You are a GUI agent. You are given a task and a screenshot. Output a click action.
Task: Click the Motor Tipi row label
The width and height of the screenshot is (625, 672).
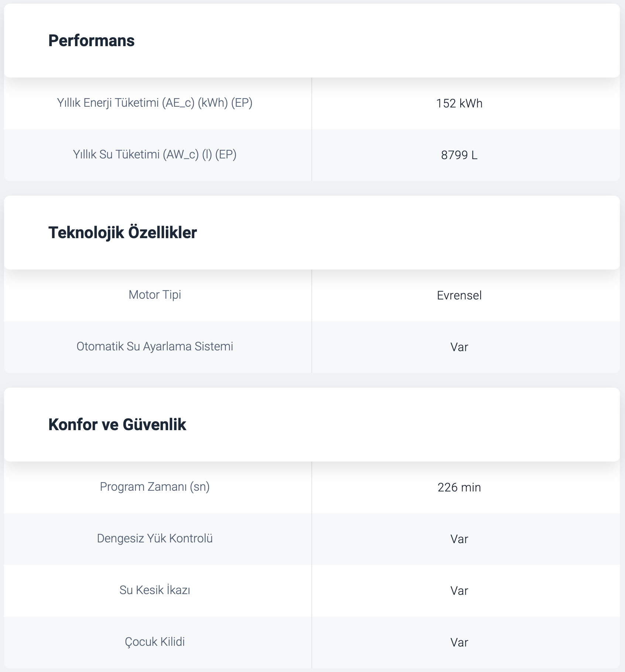155,295
